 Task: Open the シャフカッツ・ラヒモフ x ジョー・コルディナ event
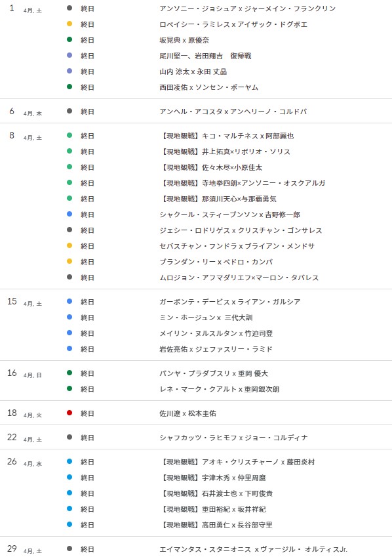233,438
